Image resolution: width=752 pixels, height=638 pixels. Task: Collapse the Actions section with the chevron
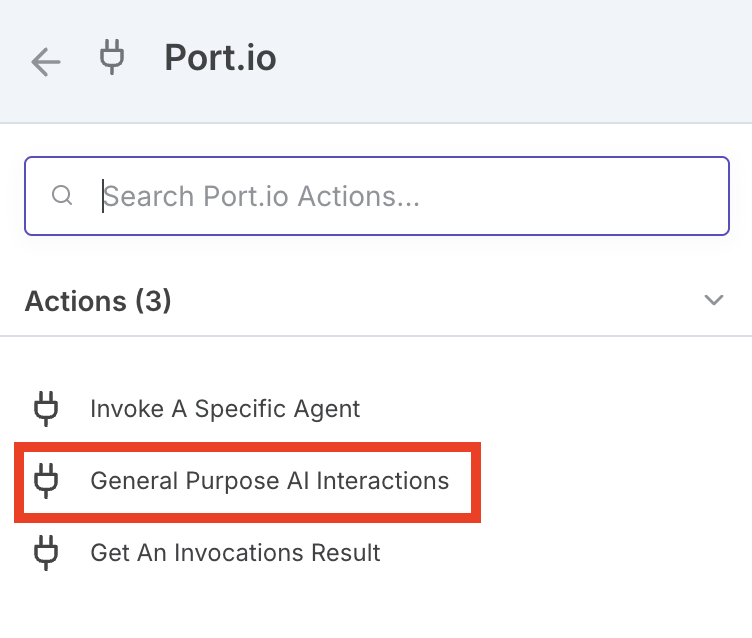click(x=714, y=300)
